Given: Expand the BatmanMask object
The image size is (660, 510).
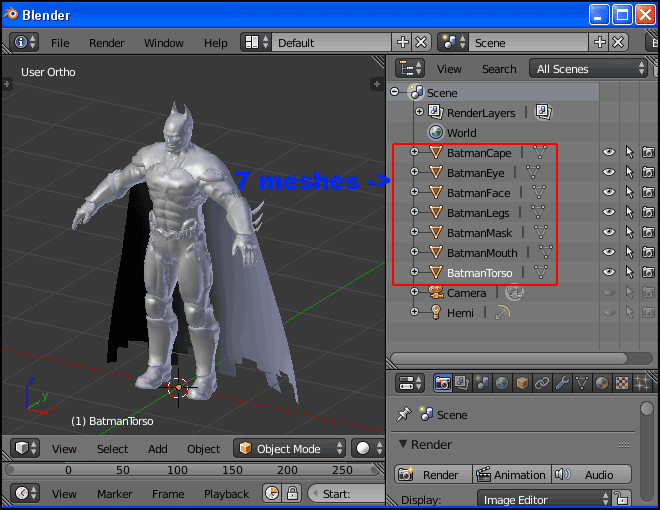Looking at the screenshot, I should [414, 231].
